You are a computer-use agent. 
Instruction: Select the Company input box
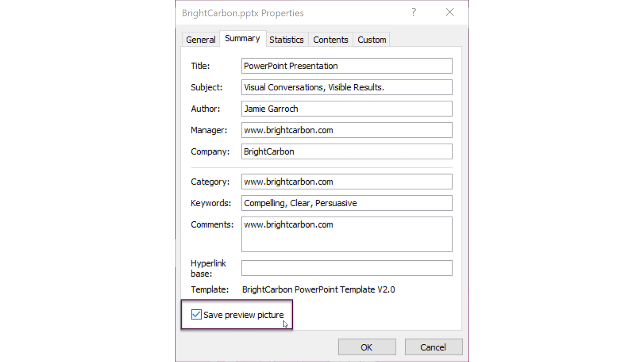(x=347, y=152)
